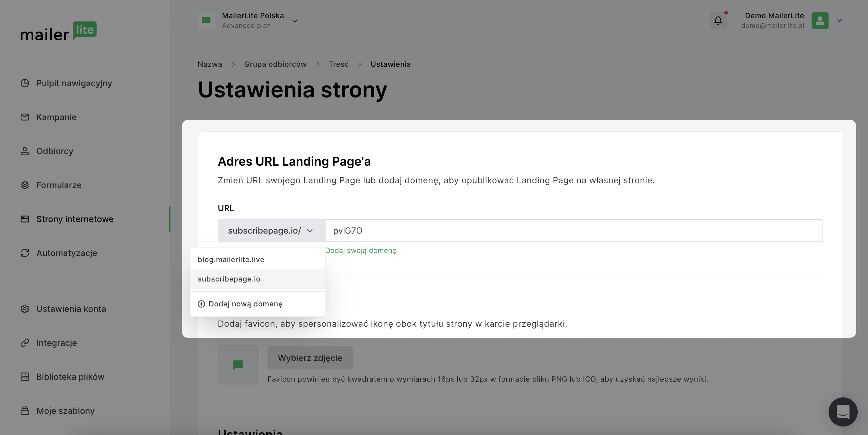
Task: Click the green user avatar icon
Action: coord(819,21)
